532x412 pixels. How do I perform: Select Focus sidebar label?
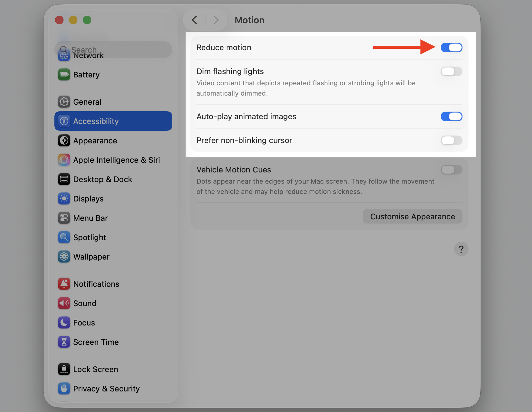[84, 323]
